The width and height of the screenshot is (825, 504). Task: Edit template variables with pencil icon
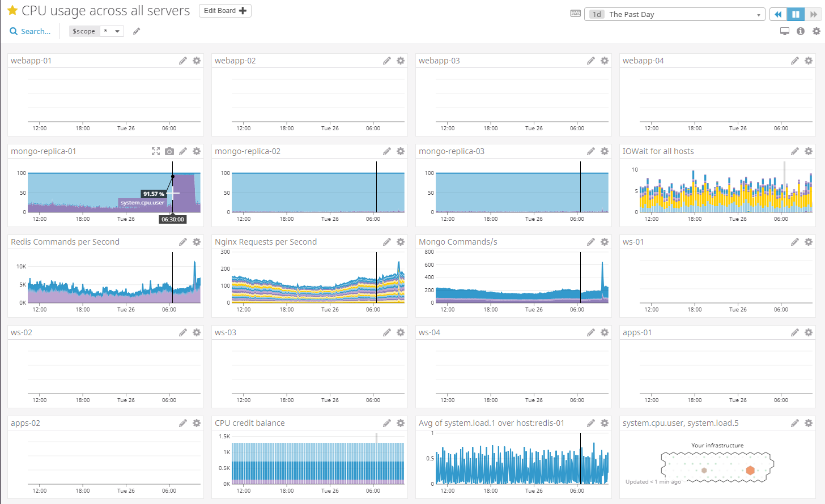(137, 31)
